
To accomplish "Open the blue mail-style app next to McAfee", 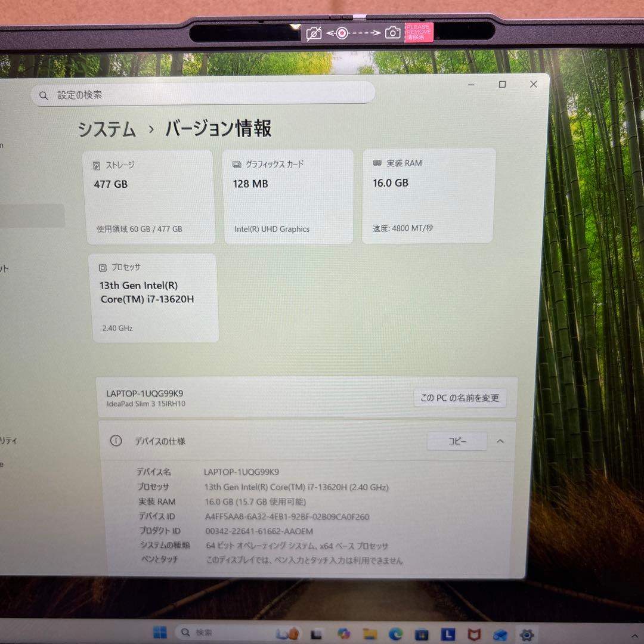I will pos(500,635).
